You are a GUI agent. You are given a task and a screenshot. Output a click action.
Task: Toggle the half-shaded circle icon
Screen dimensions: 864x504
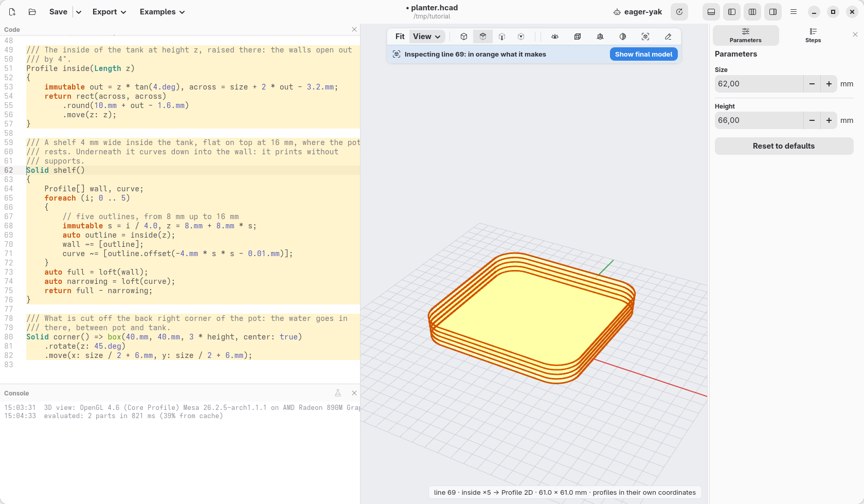click(x=623, y=37)
